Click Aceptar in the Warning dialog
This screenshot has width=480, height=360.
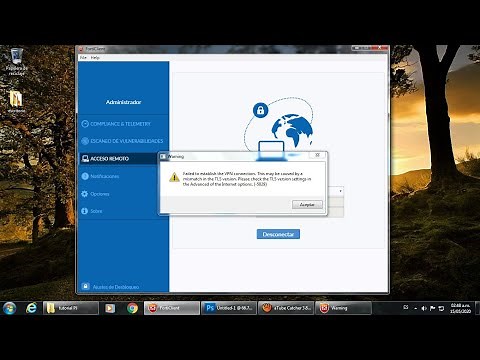307,204
